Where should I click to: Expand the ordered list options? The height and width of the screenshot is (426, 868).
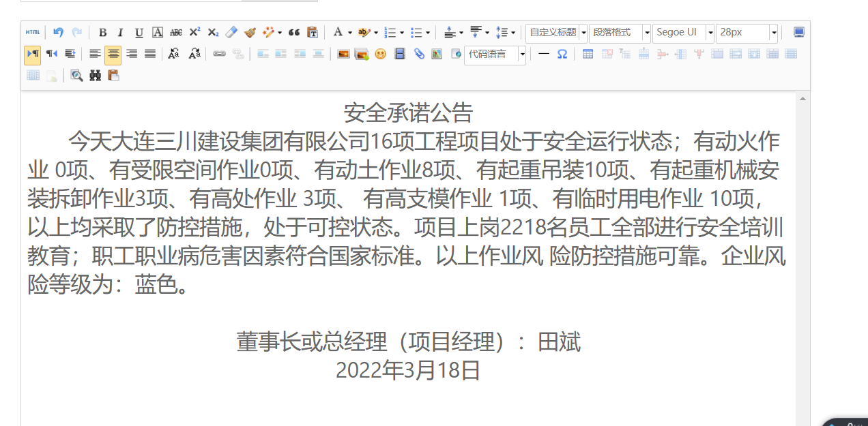402,32
